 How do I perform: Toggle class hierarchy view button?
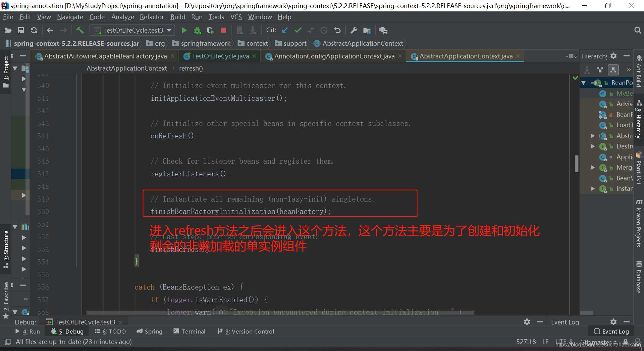[587, 70]
